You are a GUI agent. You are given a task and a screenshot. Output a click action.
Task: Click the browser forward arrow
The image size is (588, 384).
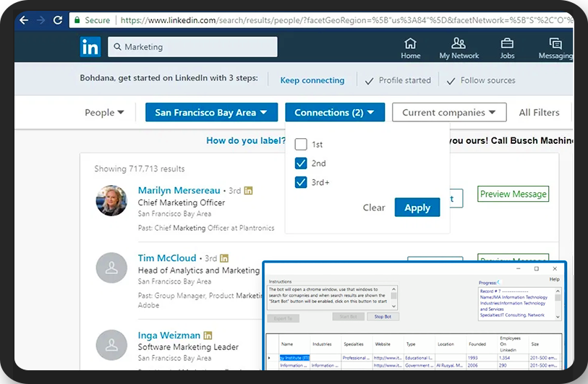pyautogui.click(x=41, y=20)
